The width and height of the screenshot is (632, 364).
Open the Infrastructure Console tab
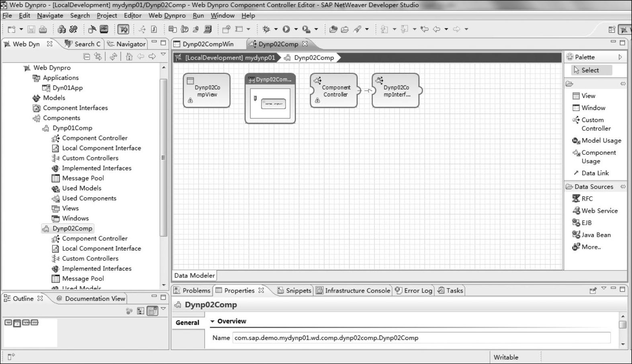353,291
